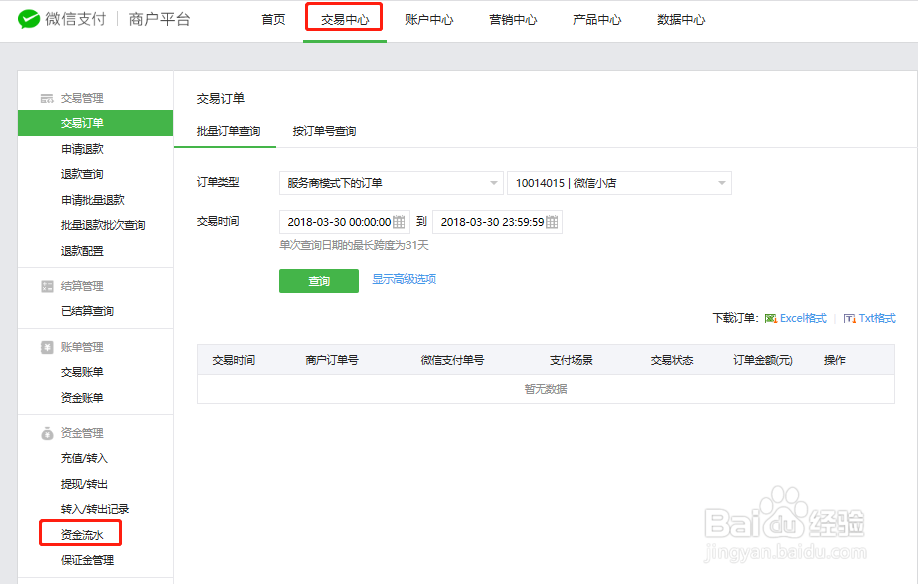
Task: Click Excel icon next to Excel格式
Action: coord(770,318)
